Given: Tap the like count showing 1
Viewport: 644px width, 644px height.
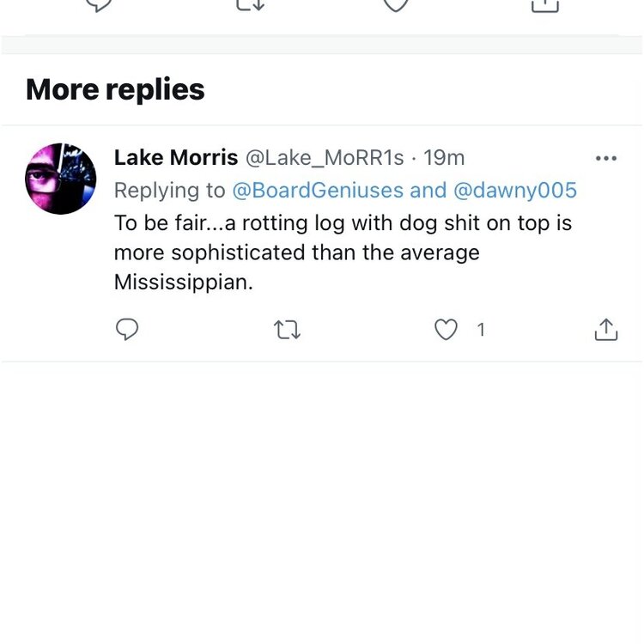Looking at the screenshot, I should click(x=481, y=330).
